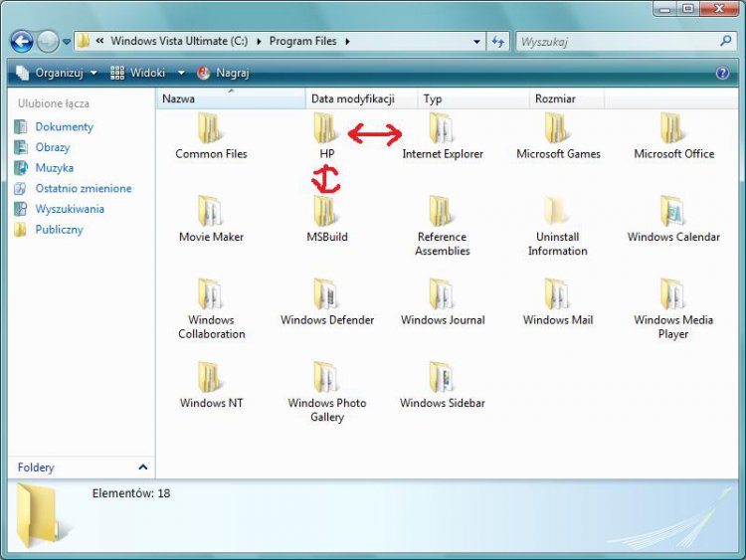Click the Windows Media Player folder icon
Screen dimensions: 746x560
pyautogui.click(x=672, y=294)
